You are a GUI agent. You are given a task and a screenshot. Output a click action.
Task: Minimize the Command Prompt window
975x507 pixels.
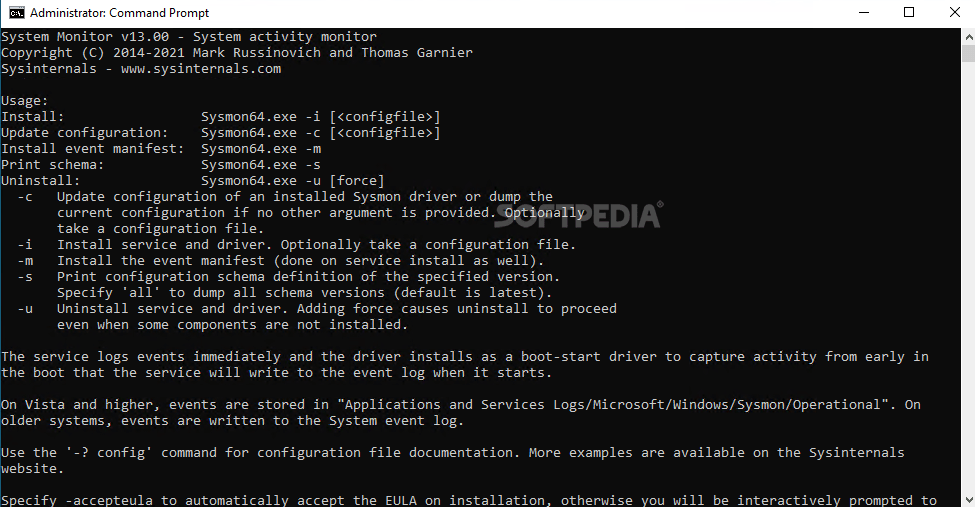864,12
